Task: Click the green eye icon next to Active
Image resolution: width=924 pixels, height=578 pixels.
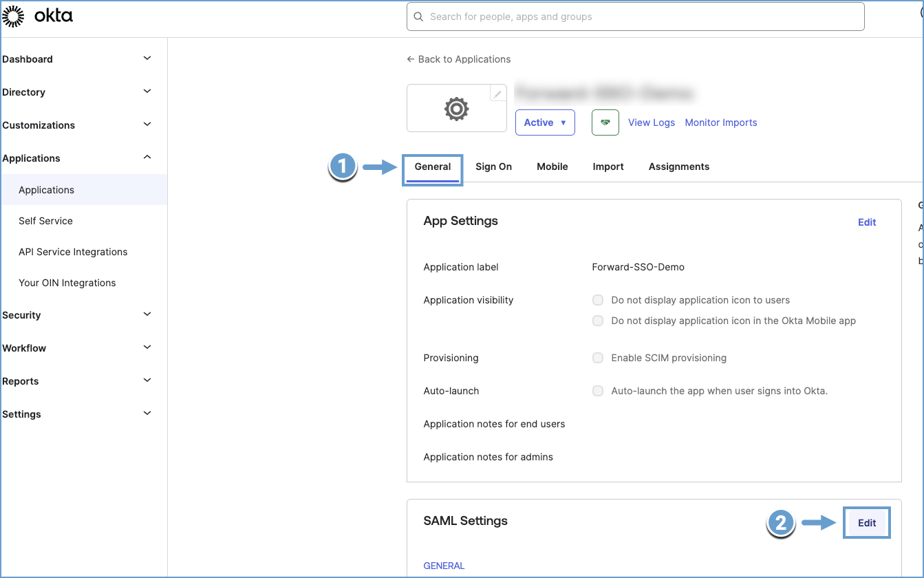Action: [x=605, y=122]
